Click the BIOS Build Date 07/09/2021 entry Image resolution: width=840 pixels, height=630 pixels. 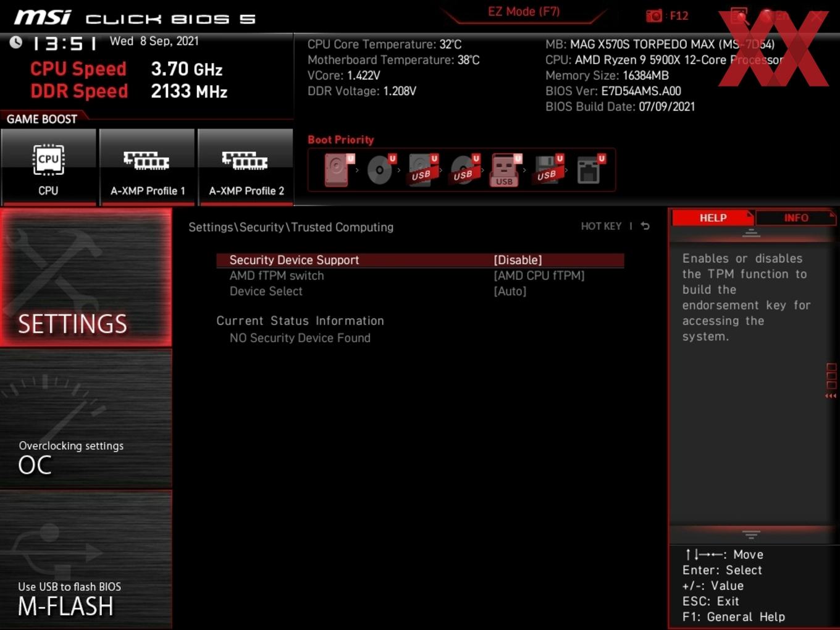tap(620, 106)
